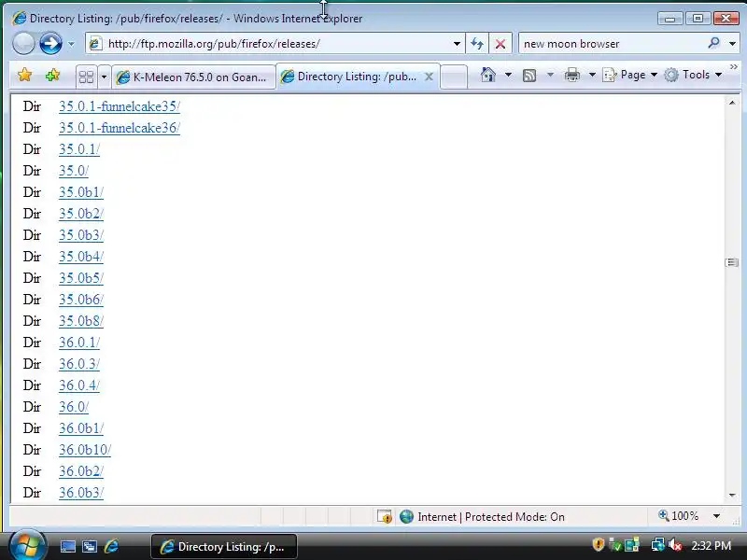747x560 pixels.
Task: Open a blank new tab
Action: pyautogui.click(x=454, y=77)
